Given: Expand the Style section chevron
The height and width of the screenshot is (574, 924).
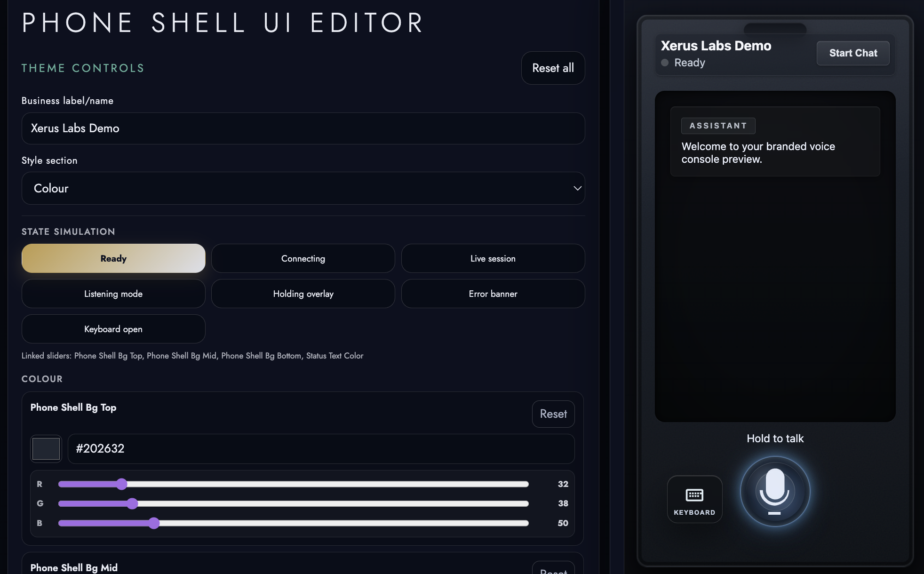Looking at the screenshot, I should [x=577, y=188].
